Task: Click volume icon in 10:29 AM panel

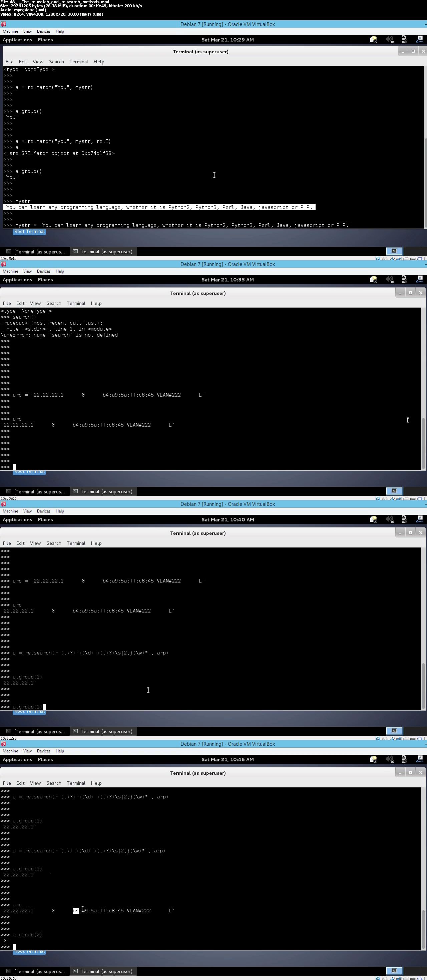Action: 389,40
